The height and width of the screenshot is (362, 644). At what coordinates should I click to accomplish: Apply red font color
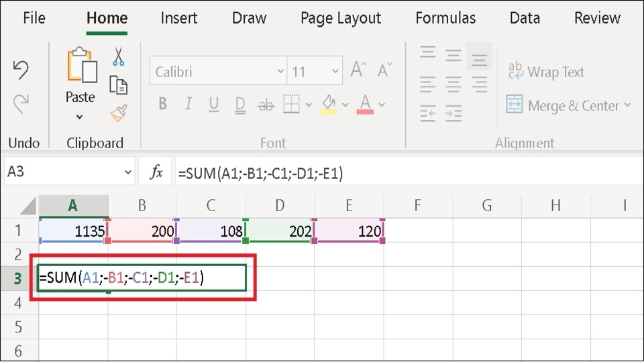(x=365, y=104)
